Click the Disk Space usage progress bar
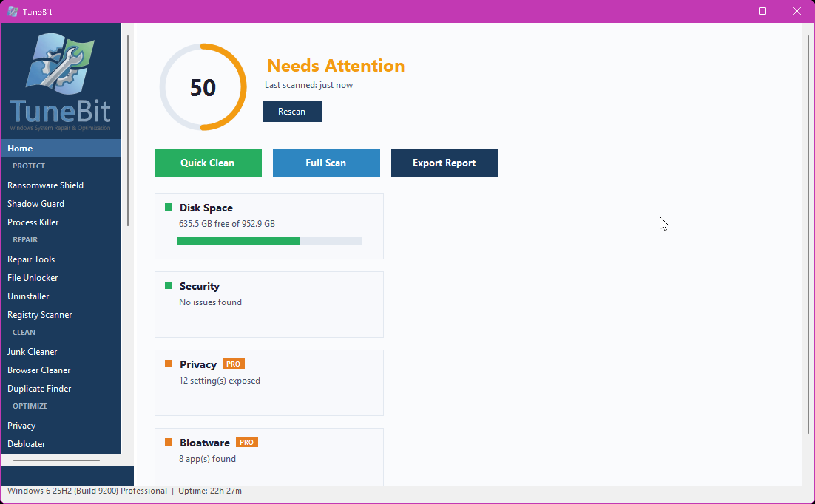The height and width of the screenshot is (504, 815). coord(269,241)
